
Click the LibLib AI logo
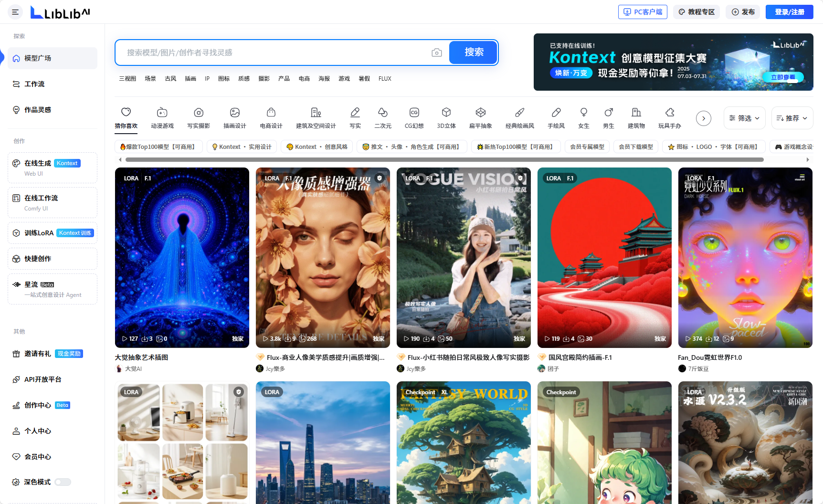pos(60,12)
